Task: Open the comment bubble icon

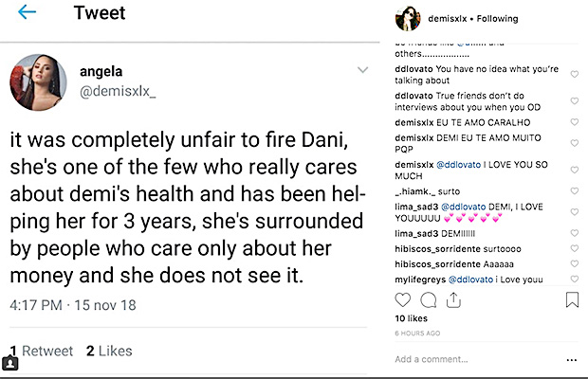Action: pos(428,300)
